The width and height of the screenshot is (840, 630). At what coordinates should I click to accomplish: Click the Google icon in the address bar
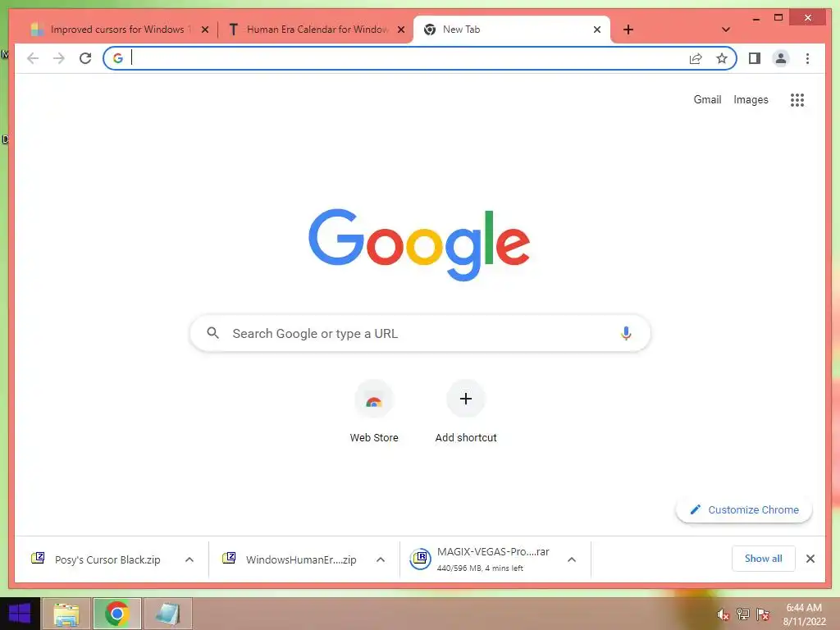click(x=118, y=58)
